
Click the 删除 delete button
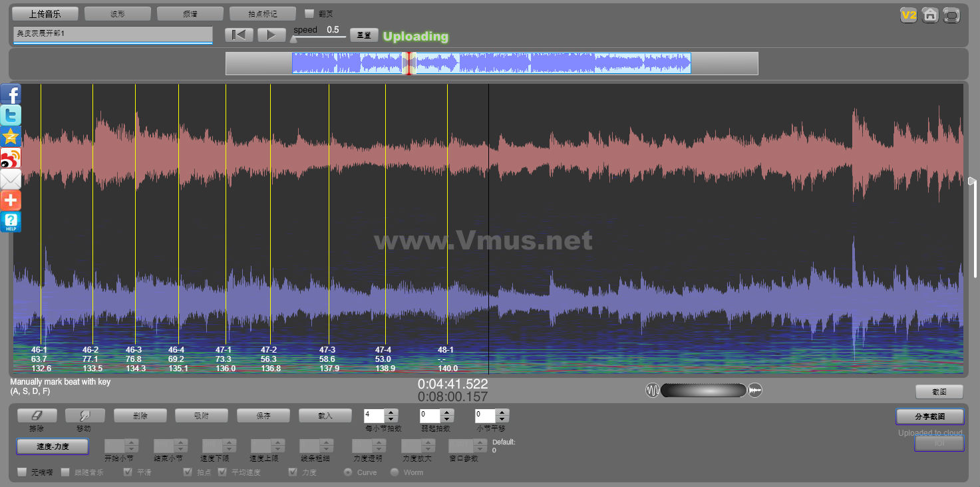140,416
